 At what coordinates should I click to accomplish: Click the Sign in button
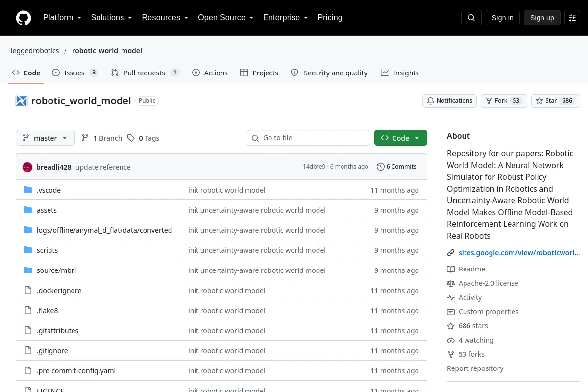pos(503,18)
